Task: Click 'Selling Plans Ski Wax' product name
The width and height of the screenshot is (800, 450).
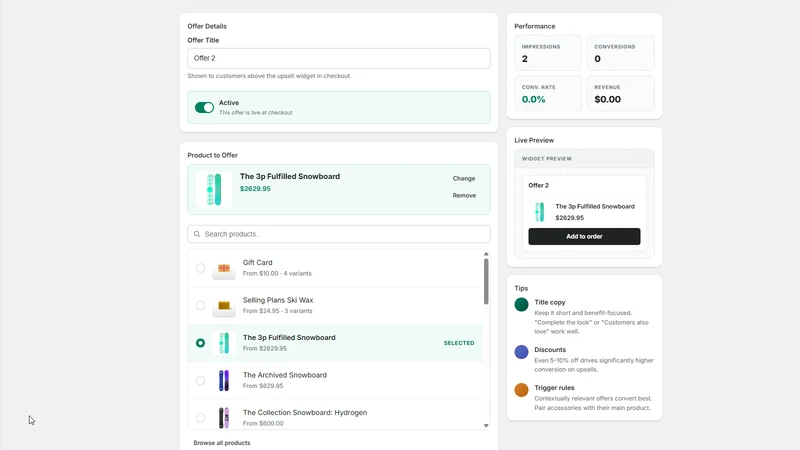Action: coord(278,300)
